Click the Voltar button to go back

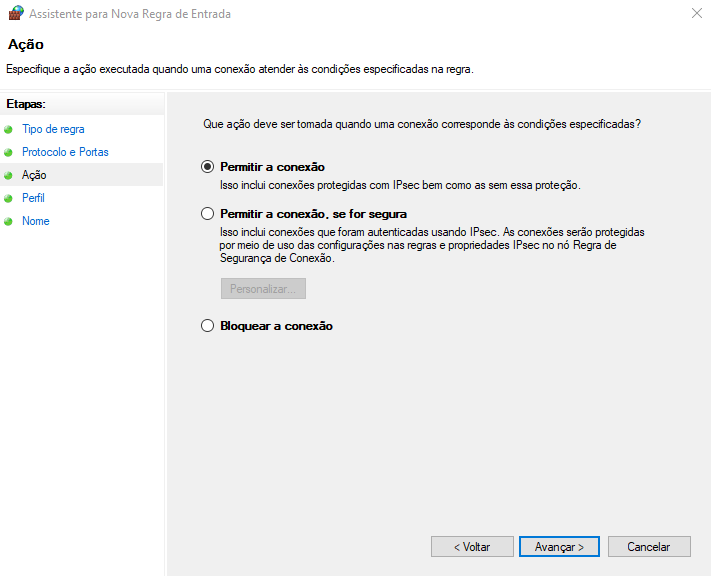(x=472, y=547)
